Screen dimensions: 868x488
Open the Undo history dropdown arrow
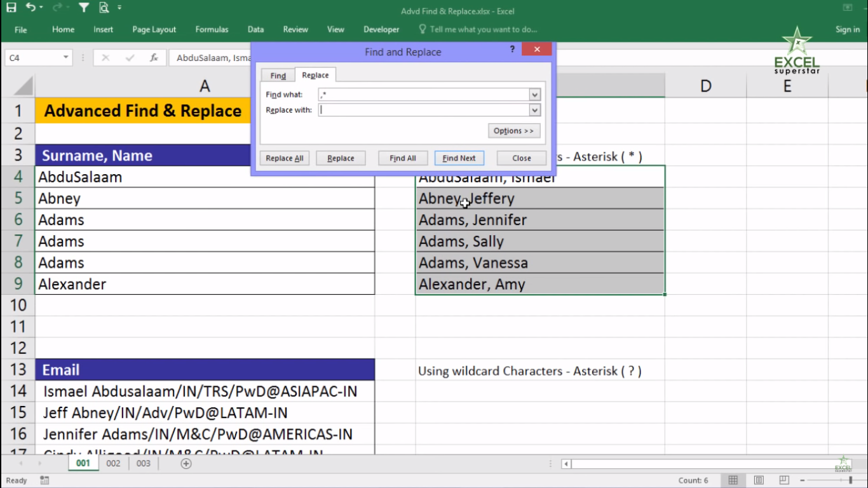point(41,8)
